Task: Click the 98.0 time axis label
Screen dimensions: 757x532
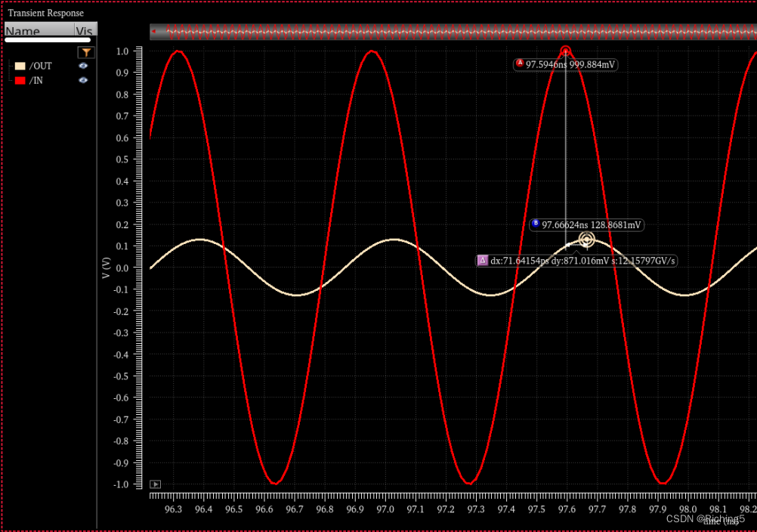Action: pos(688,509)
